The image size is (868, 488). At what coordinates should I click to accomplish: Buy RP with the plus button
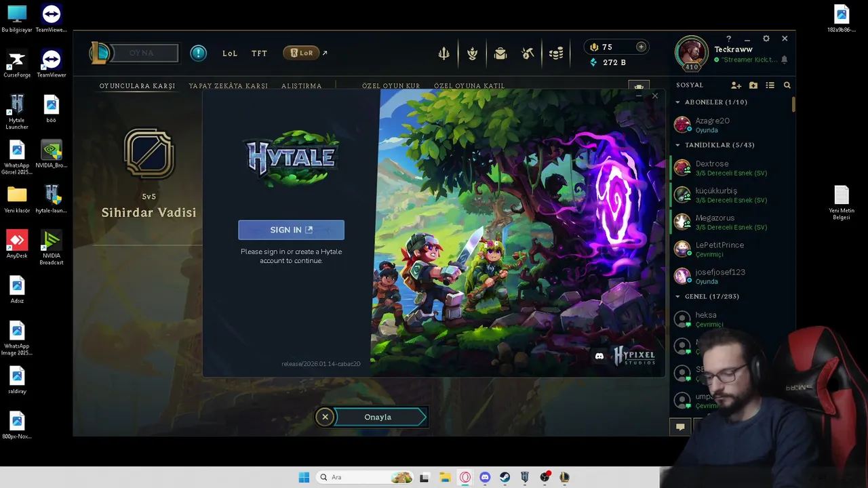coord(641,47)
